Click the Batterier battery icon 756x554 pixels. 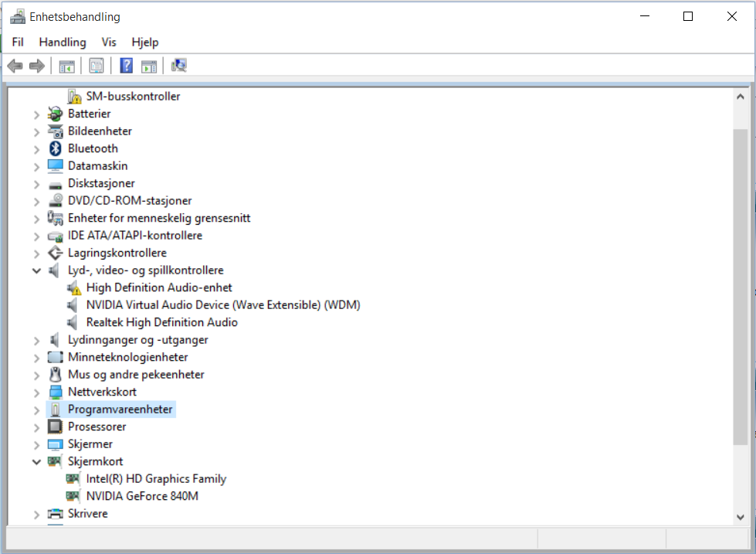click(55, 114)
